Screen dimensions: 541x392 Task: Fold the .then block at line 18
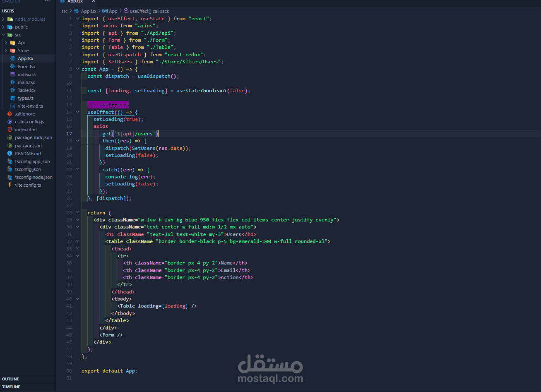pyautogui.click(x=77, y=141)
